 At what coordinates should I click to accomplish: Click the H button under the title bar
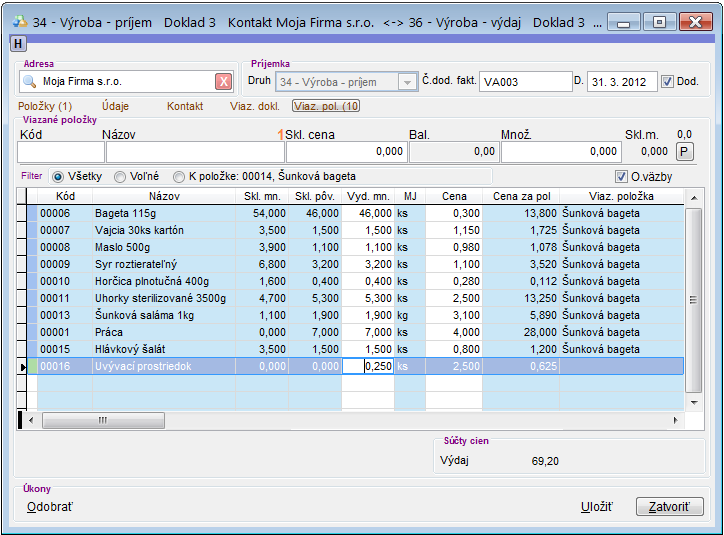[x=17, y=42]
